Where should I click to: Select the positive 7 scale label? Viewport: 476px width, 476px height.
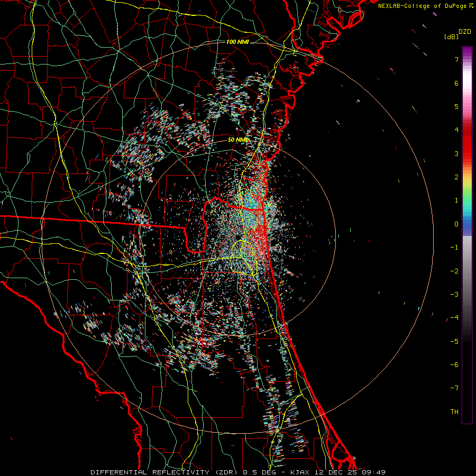(x=456, y=59)
